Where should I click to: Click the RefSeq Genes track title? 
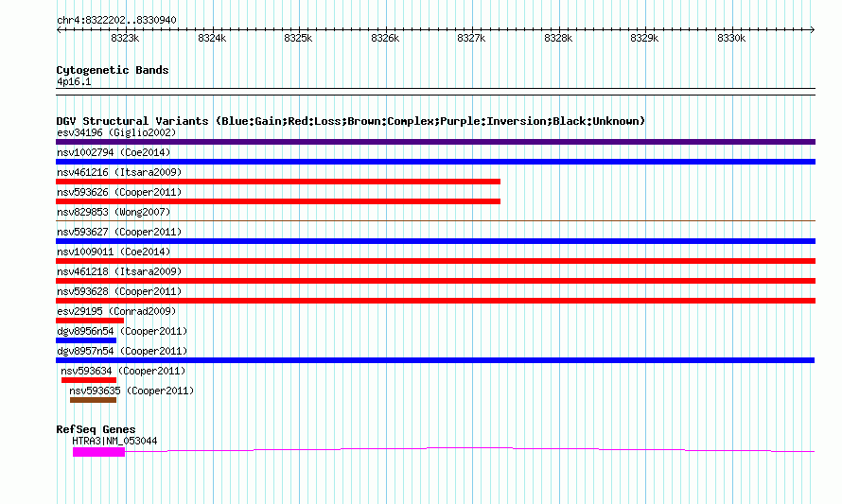[96, 429]
